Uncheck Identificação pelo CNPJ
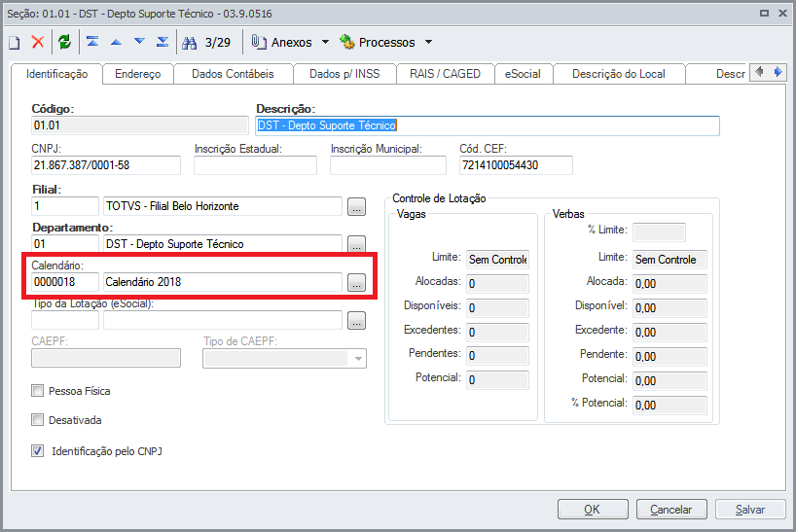The height and width of the screenshot is (532, 796). [x=38, y=451]
